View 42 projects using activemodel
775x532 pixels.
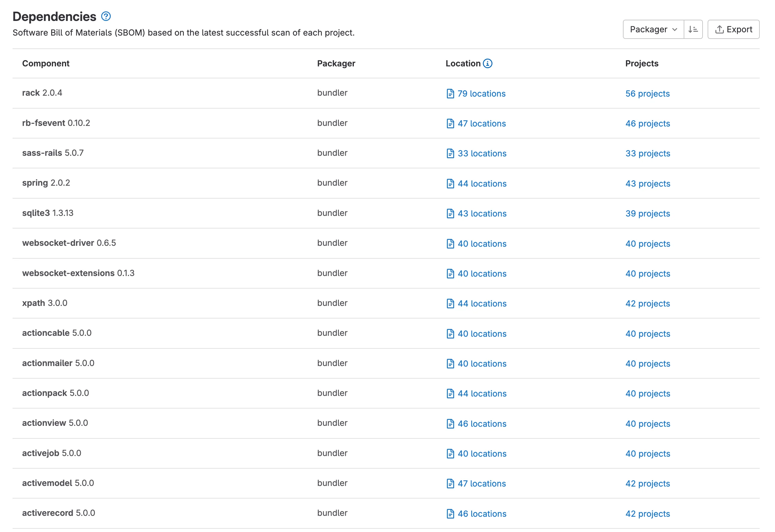[x=647, y=483]
